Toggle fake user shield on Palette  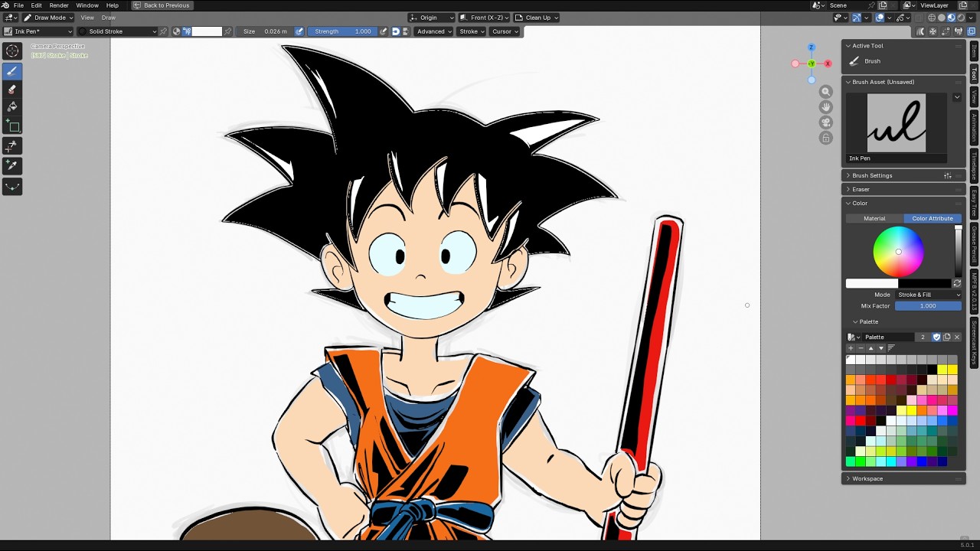coord(936,337)
